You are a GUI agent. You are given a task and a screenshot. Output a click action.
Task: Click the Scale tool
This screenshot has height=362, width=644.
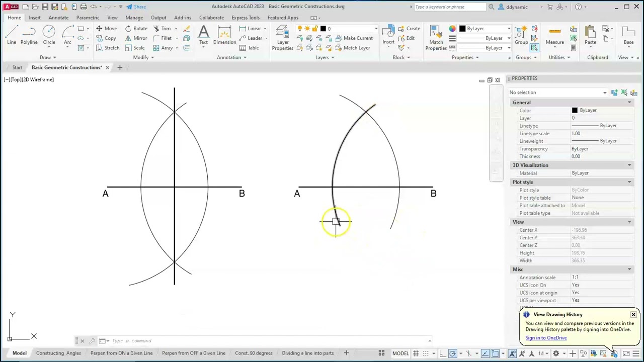coord(135,48)
